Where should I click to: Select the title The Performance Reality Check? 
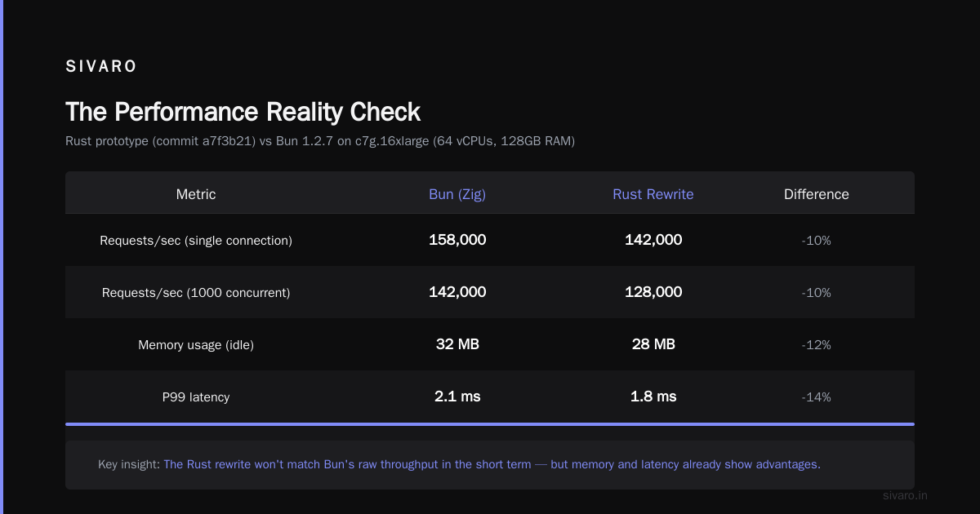coord(243,112)
